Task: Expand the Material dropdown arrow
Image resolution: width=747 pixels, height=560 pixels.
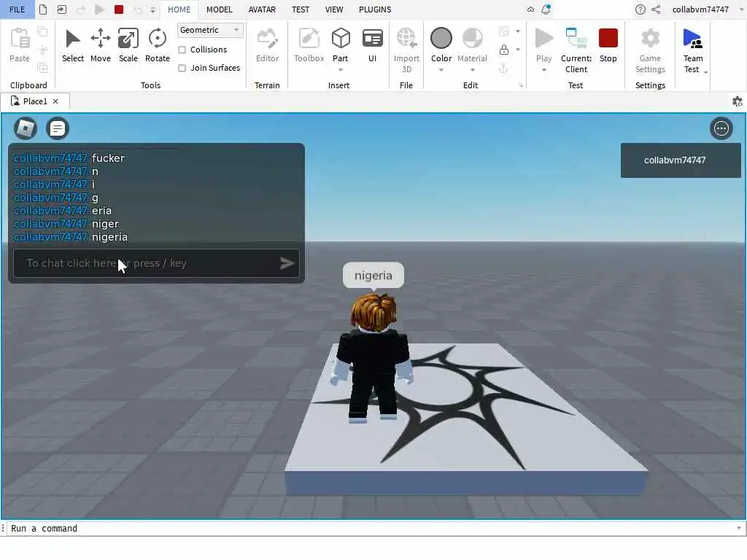Action: pos(473,70)
